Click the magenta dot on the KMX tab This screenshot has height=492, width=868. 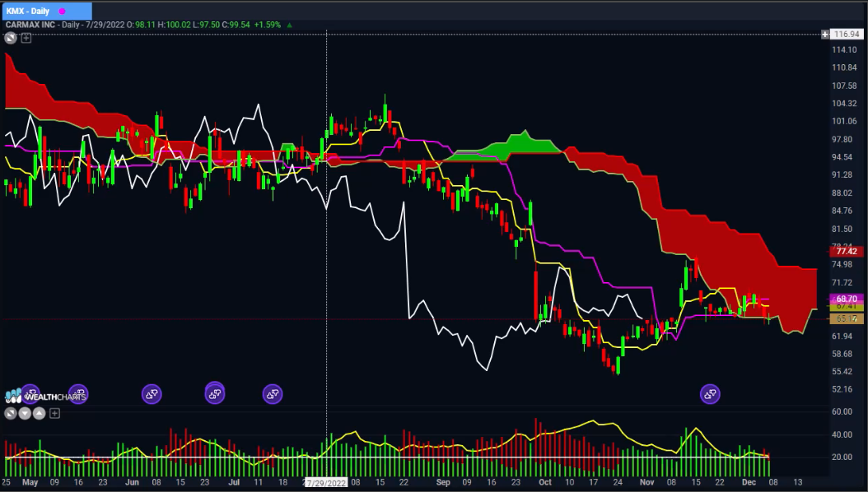(x=62, y=11)
